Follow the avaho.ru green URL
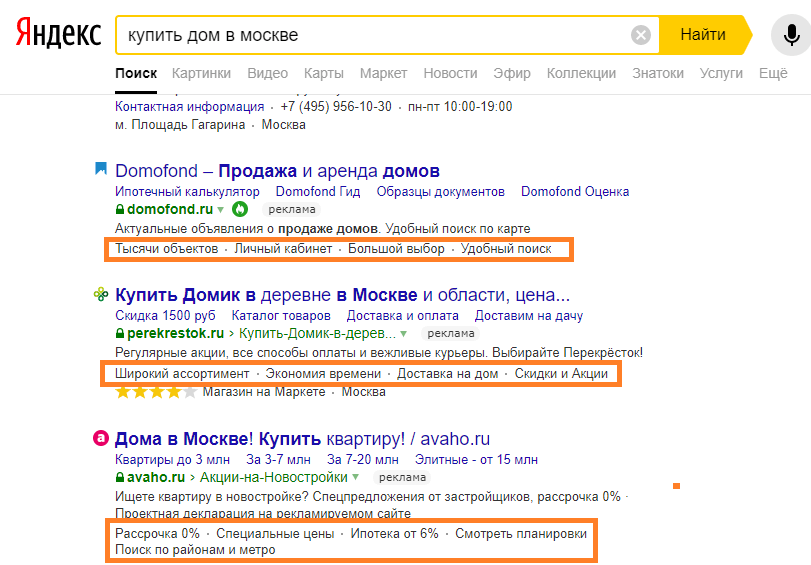The width and height of the screenshot is (811, 565). (x=156, y=477)
